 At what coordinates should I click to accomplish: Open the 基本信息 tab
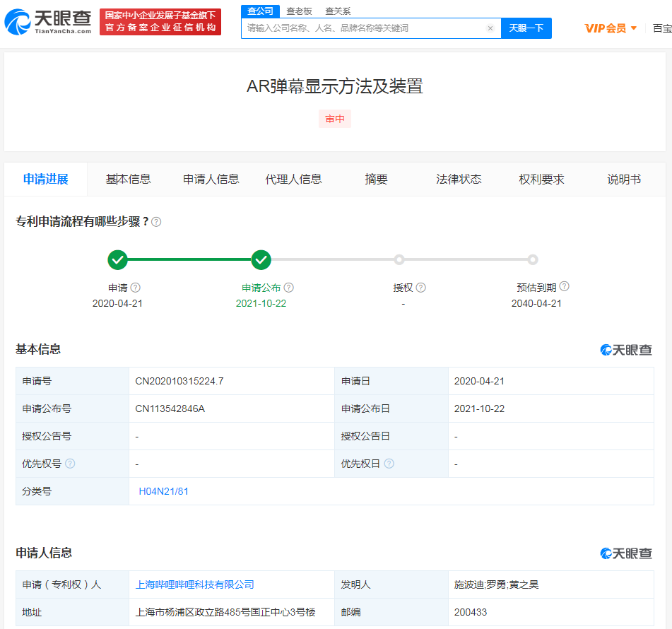[x=128, y=179]
